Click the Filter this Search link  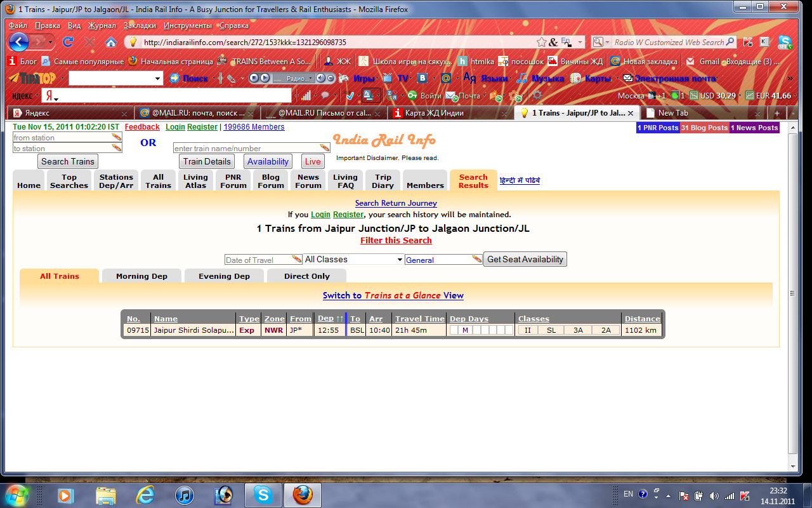coord(396,241)
